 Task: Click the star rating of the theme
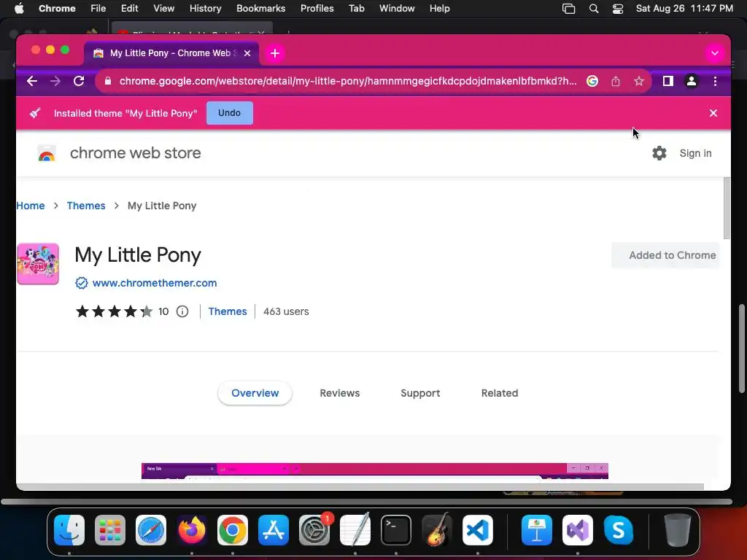tap(115, 311)
